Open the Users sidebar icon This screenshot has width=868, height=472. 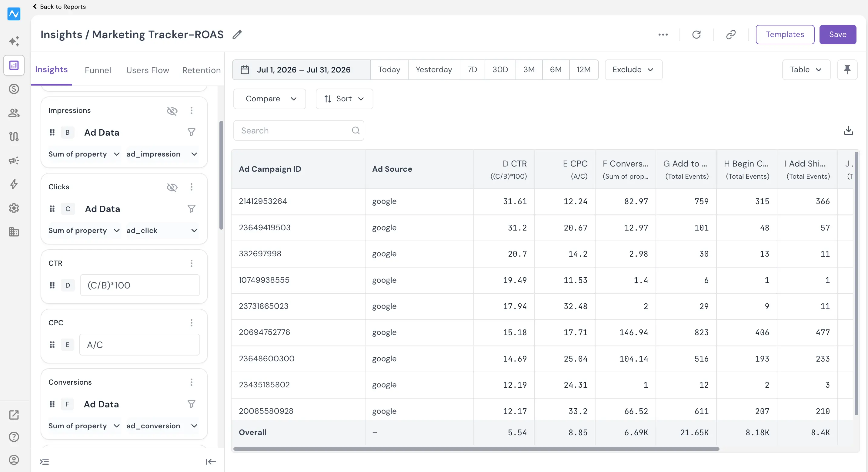[14, 113]
